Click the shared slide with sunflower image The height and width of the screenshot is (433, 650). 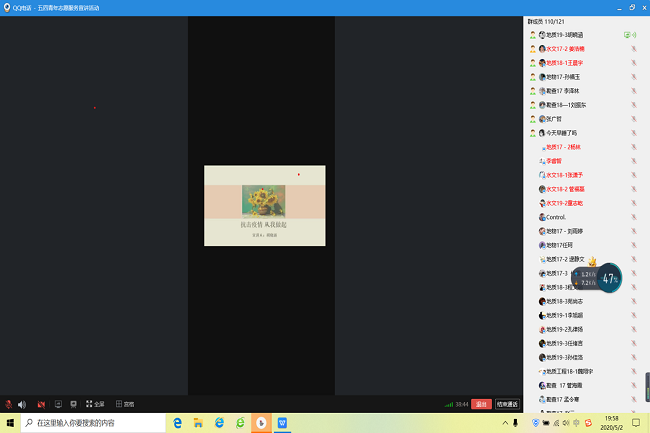264,206
